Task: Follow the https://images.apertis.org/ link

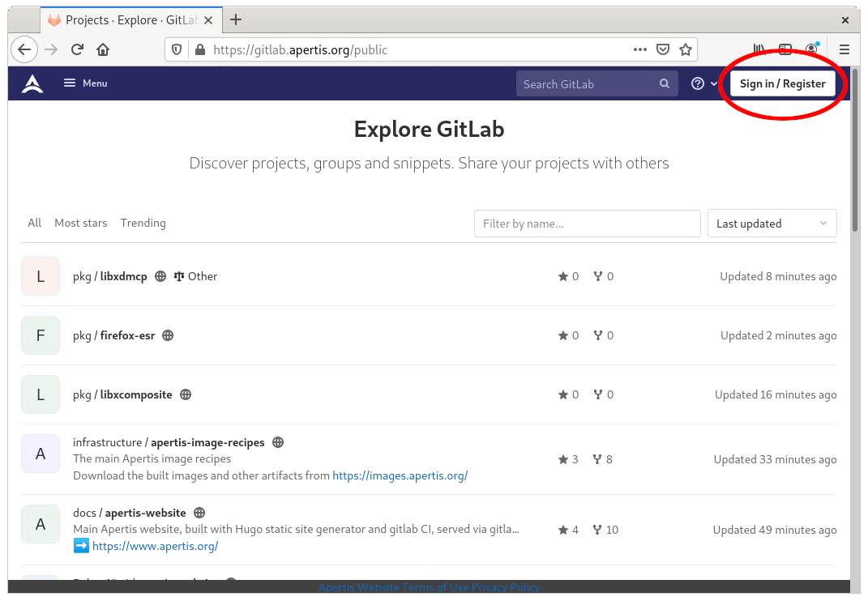Action: [x=400, y=475]
